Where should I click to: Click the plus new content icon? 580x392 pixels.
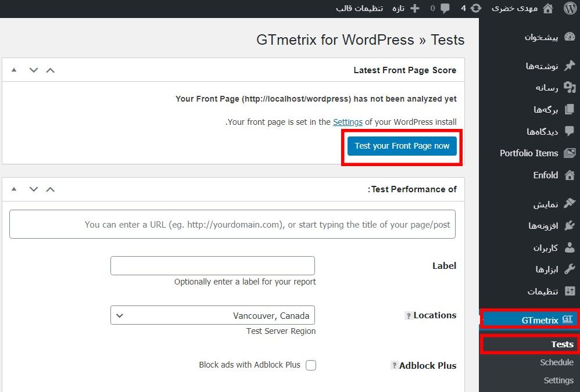[415, 9]
